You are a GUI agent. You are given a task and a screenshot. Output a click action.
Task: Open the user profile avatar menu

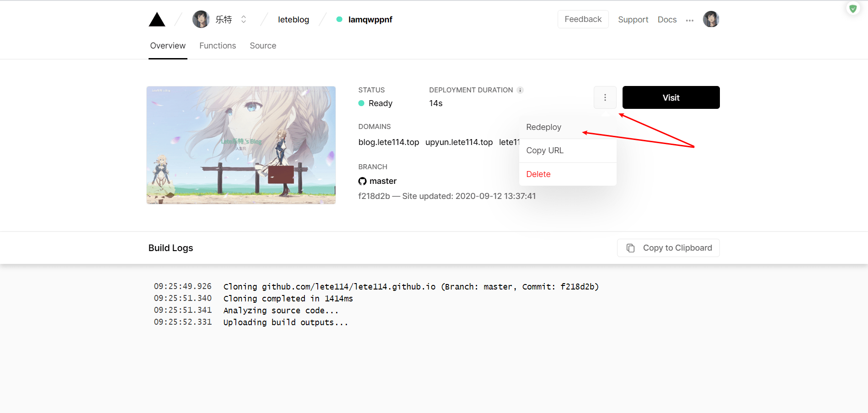(x=711, y=19)
